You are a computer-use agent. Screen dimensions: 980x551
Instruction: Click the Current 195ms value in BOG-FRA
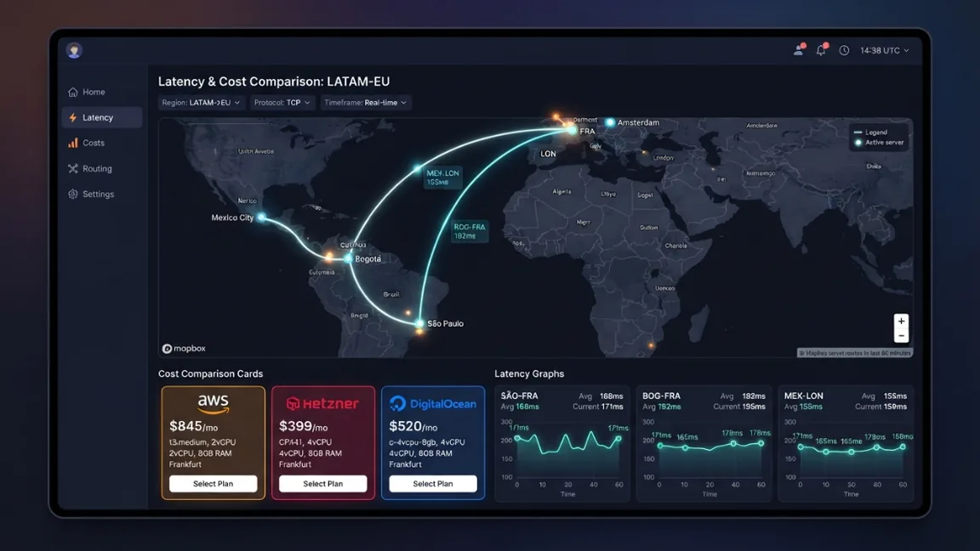tap(739, 406)
